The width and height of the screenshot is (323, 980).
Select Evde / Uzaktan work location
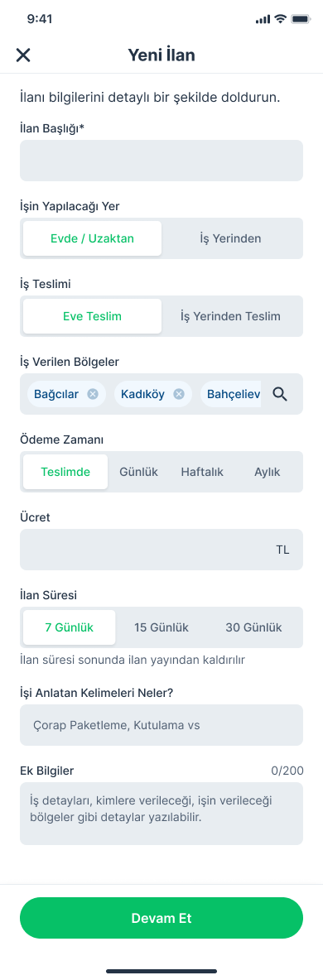point(92,238)
